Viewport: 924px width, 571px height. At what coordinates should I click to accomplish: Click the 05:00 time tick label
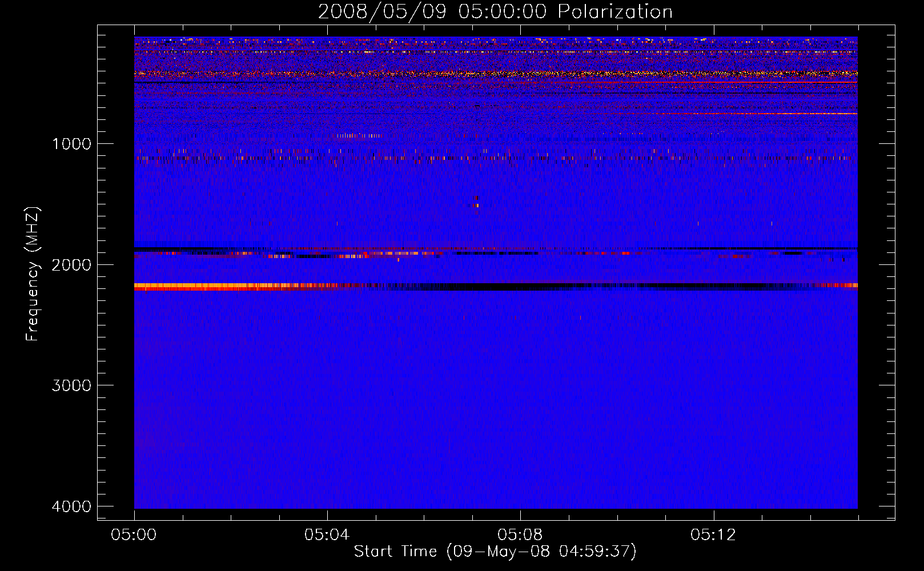tap(134, 535)
